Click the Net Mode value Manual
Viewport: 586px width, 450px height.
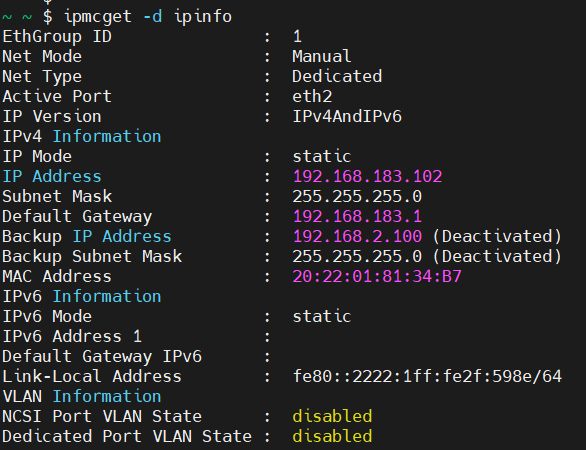pyautogui.click(x=322, y=56)
